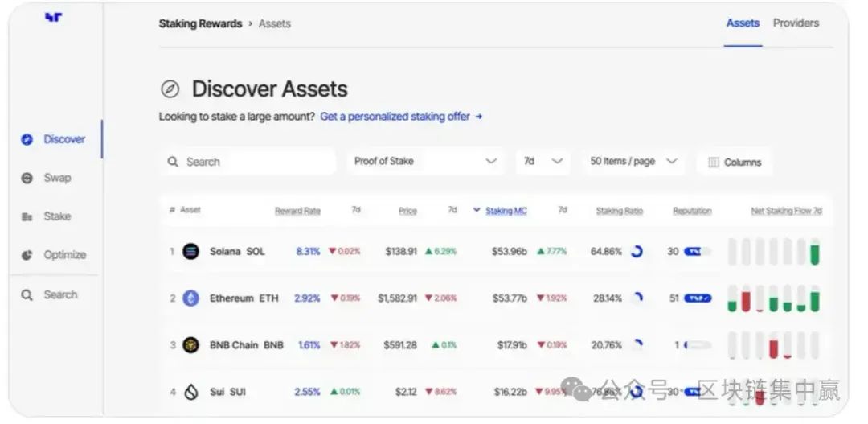Image resolution: width=868 pixels, height=424 pixels.
Task: Click Solana staking MC $53.96b
Action: [510, 252]
